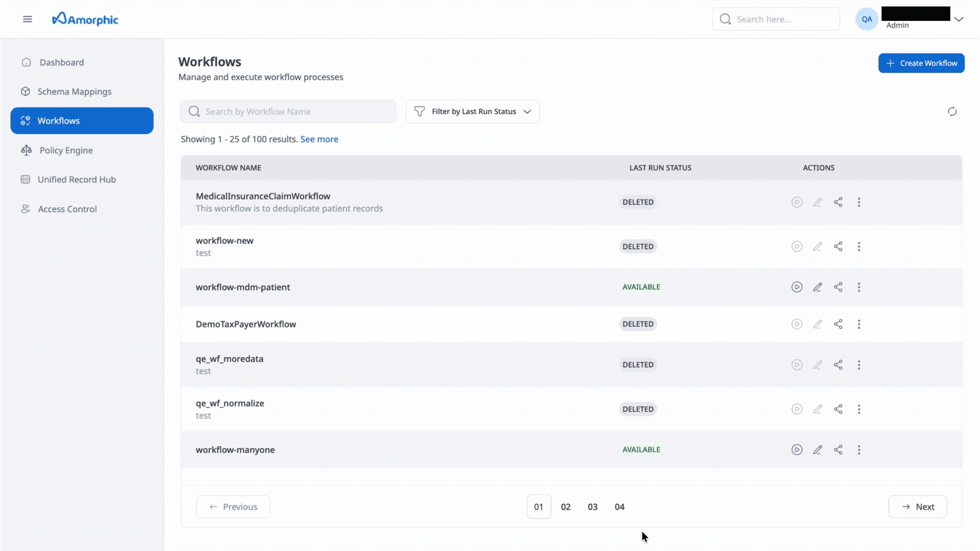Create a new workflow
The image size is (980, 551).
click(x=921, y=63)
